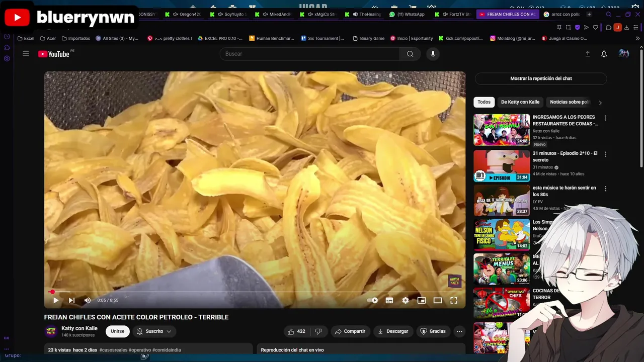Click the #casosreales hashtag
This screenshot has width=644, height=362.
pos(113,350)
